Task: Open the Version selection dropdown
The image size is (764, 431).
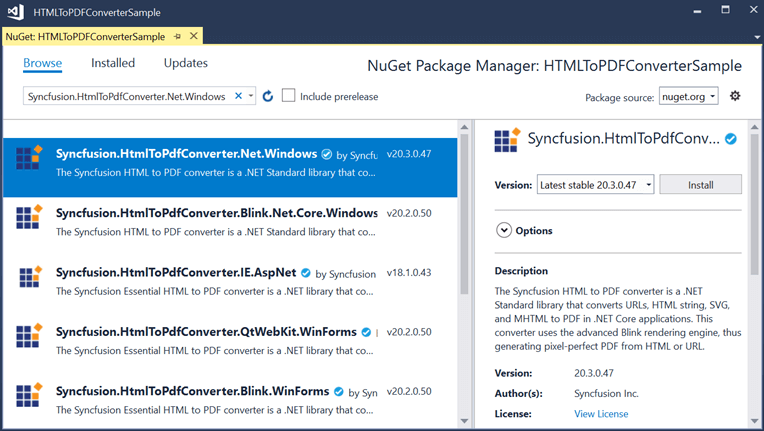Action: 595,185
